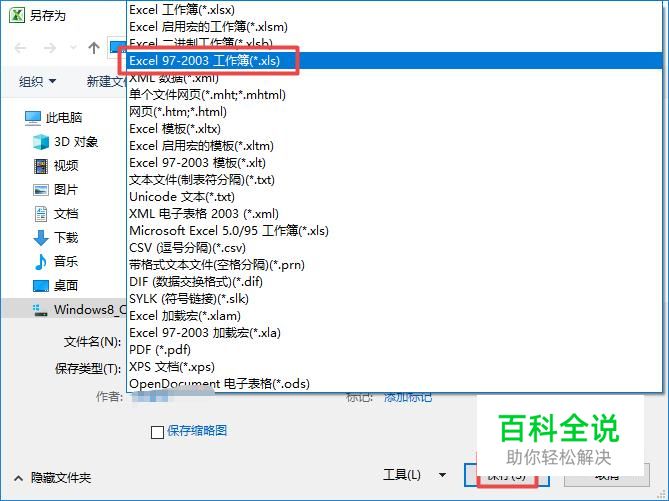669x501 pixels.
Task: Click the 此电脑 computer icon
Action: [x=33, y=118]
